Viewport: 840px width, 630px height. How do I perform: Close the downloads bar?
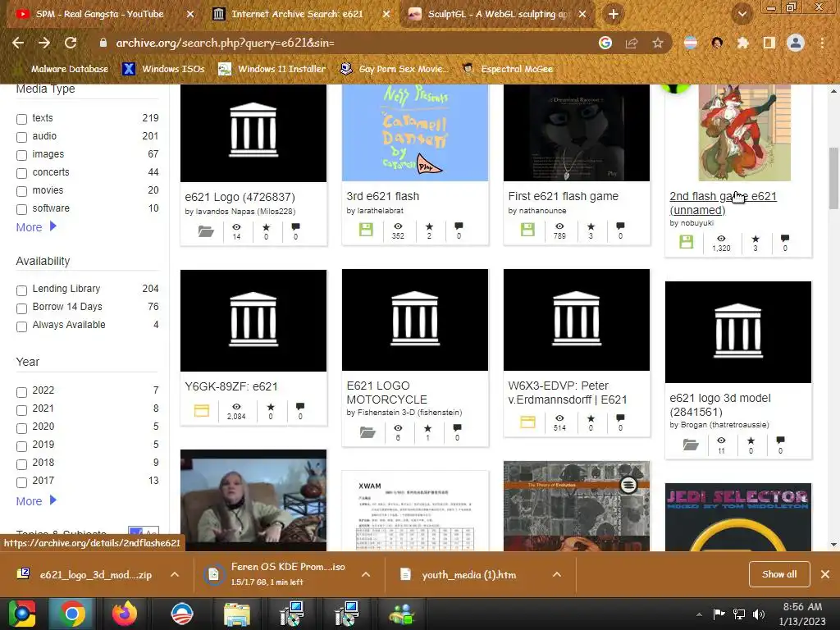pos(825,574)
